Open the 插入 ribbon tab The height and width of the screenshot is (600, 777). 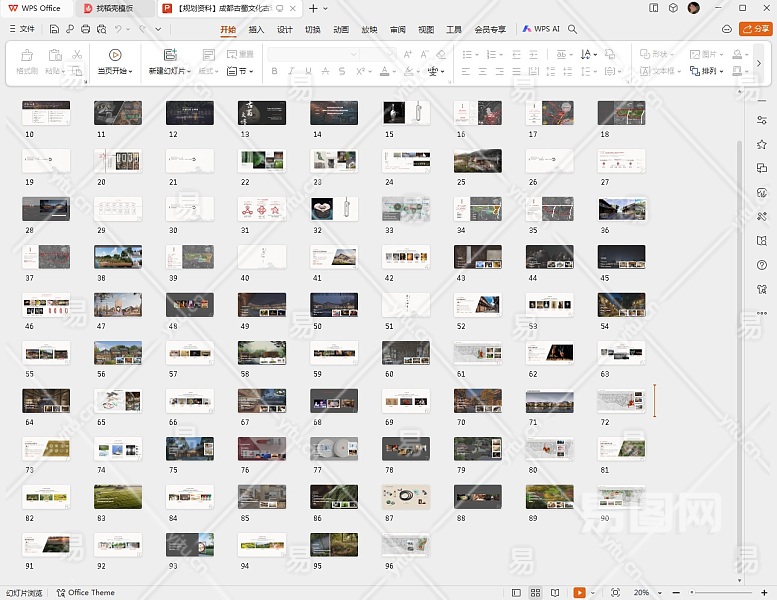pyautogui.click(x=256, y=29)
